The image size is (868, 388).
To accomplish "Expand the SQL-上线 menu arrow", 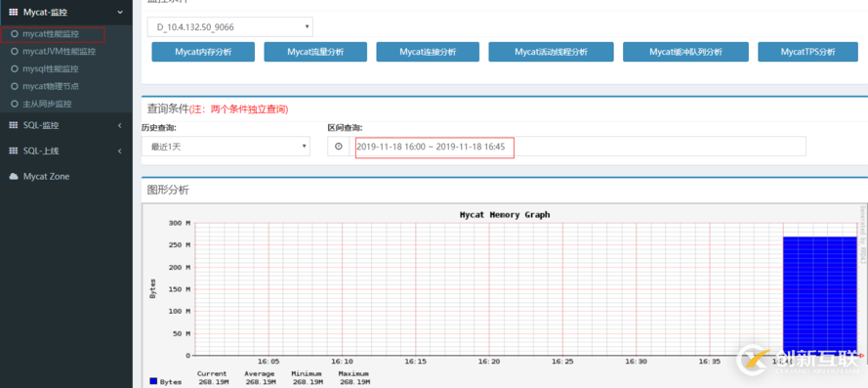I will click(120, 151).
